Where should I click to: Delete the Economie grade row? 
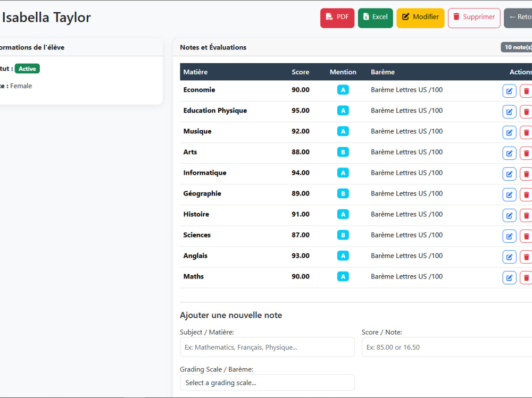(x=526, y=91)
